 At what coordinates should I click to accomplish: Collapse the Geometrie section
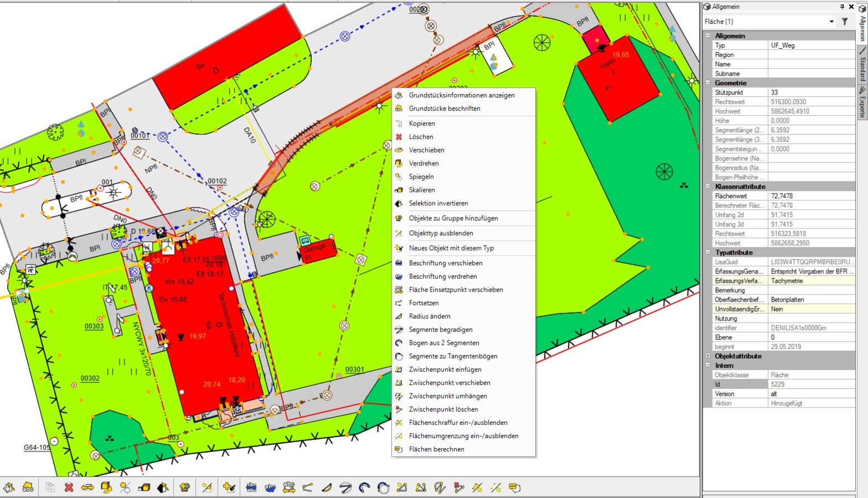tap(708, 83)
